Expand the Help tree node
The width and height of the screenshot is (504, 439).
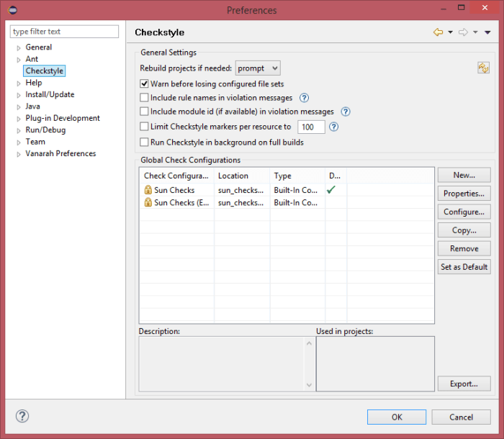19,83
